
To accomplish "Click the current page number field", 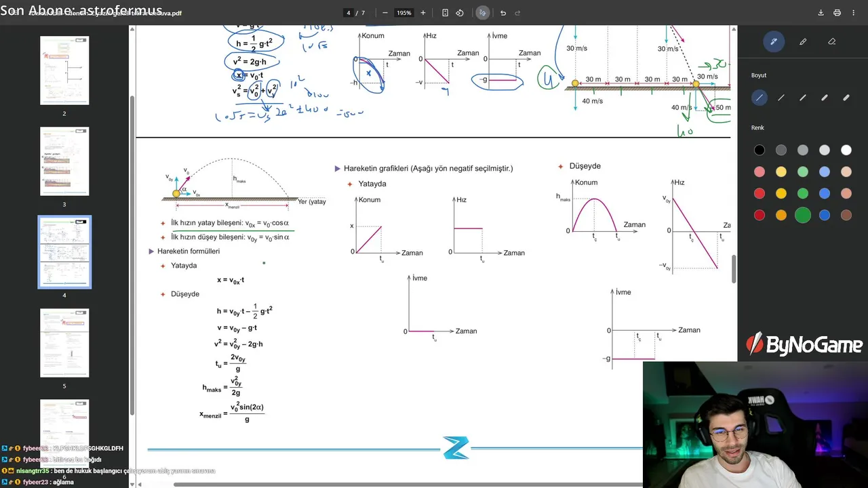I will (x=349, y=13).
